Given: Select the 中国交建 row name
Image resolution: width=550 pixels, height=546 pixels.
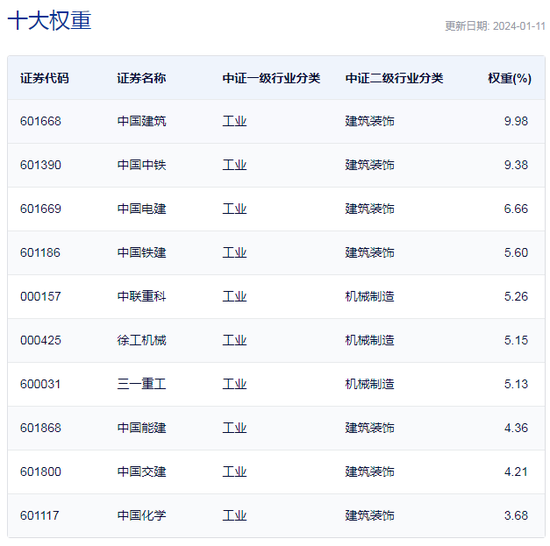Looking at the screenshot, I should 141,472.
